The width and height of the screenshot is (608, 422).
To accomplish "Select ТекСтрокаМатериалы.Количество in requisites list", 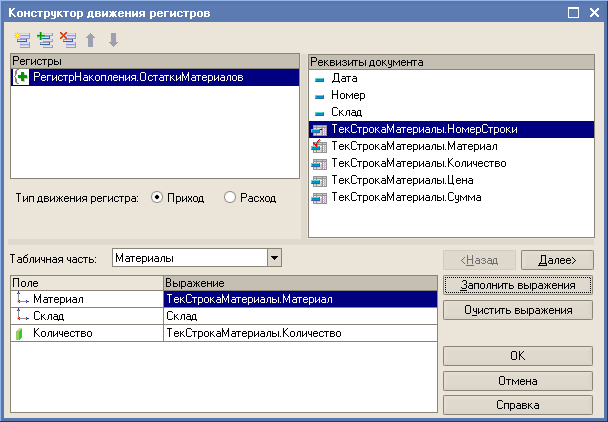I will (451, 164).
